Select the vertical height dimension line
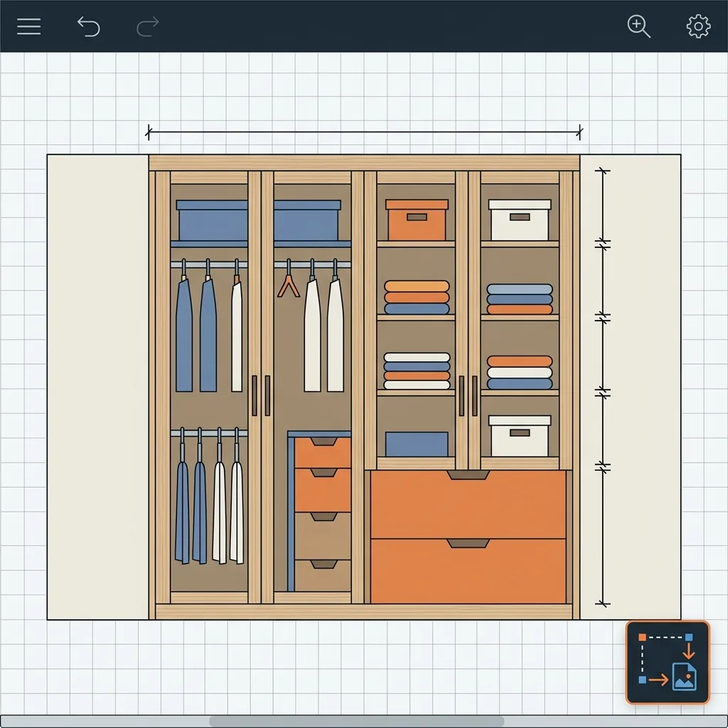Viewport: 728px width, 728px height. pyautogui.click(x=603, y=387)
